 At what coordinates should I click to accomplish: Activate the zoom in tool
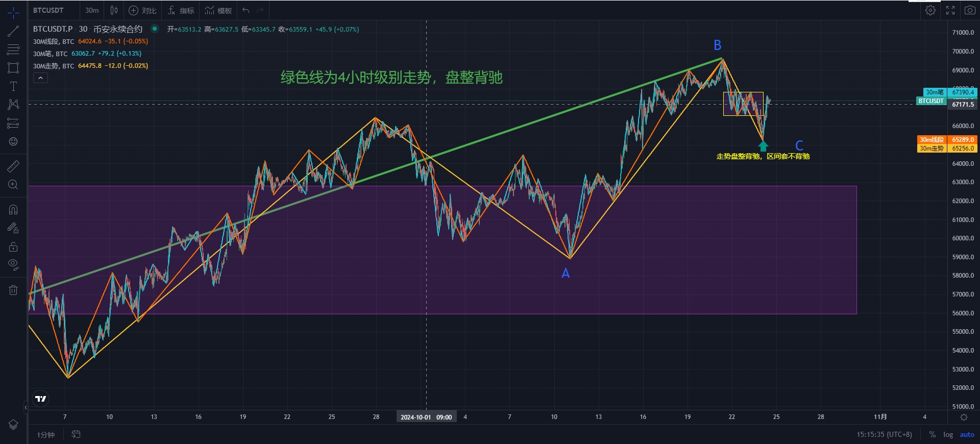pyautogui.click(x=13, y=184)
